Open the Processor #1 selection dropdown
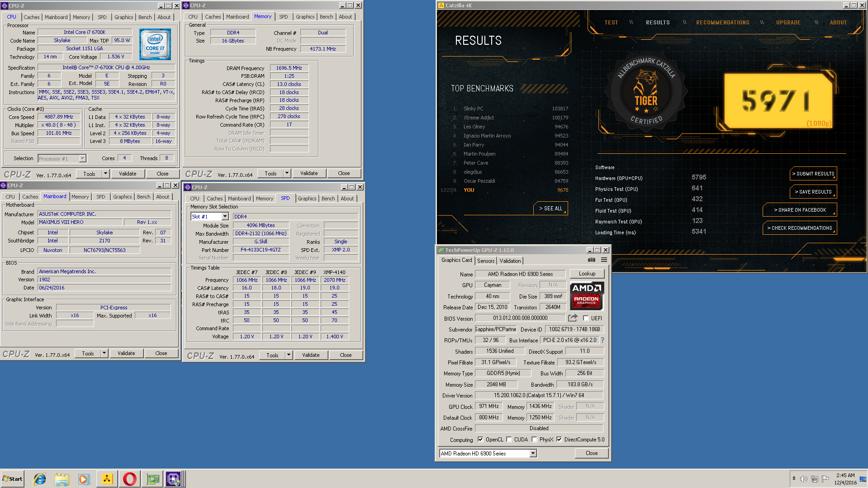The width and height of the screenshot is (868, 488). point(82,158)
